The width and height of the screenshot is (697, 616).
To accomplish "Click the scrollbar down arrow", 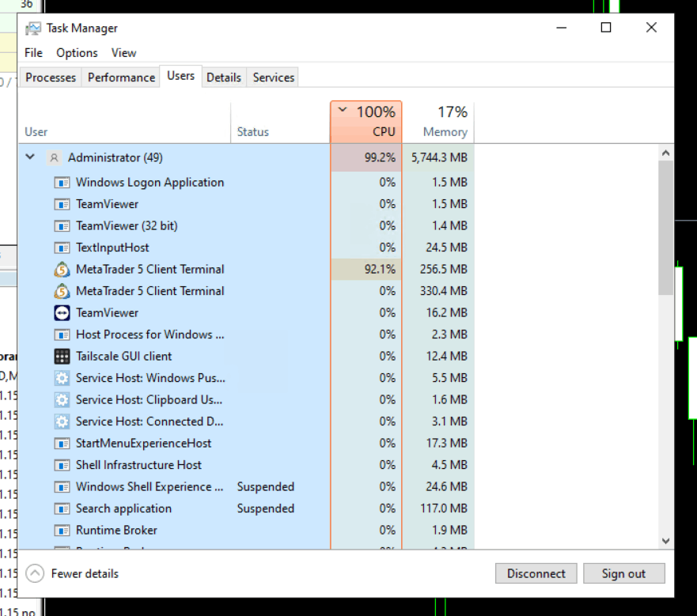I will tap(665, 541).
